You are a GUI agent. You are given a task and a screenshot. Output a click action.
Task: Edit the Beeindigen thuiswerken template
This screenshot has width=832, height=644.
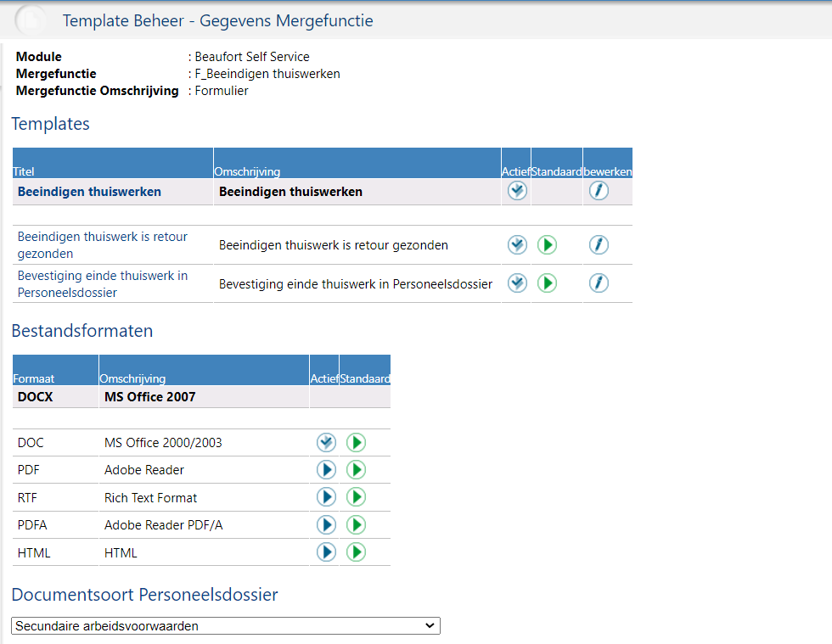599,191
